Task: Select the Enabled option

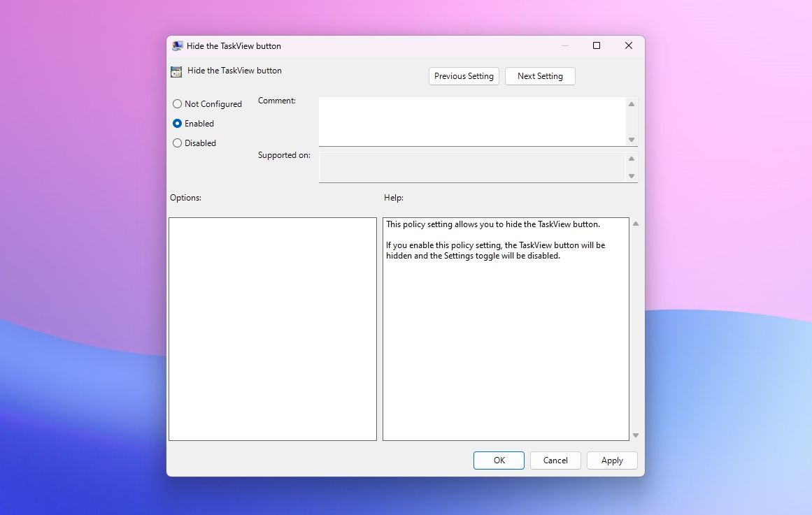Action: click(177, 123)
